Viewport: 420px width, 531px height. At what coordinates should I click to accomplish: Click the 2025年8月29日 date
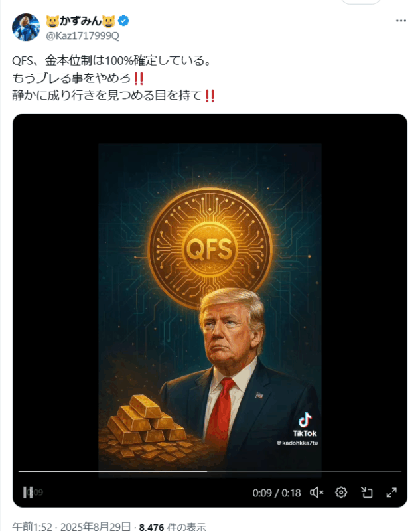(x=96, y=526)
